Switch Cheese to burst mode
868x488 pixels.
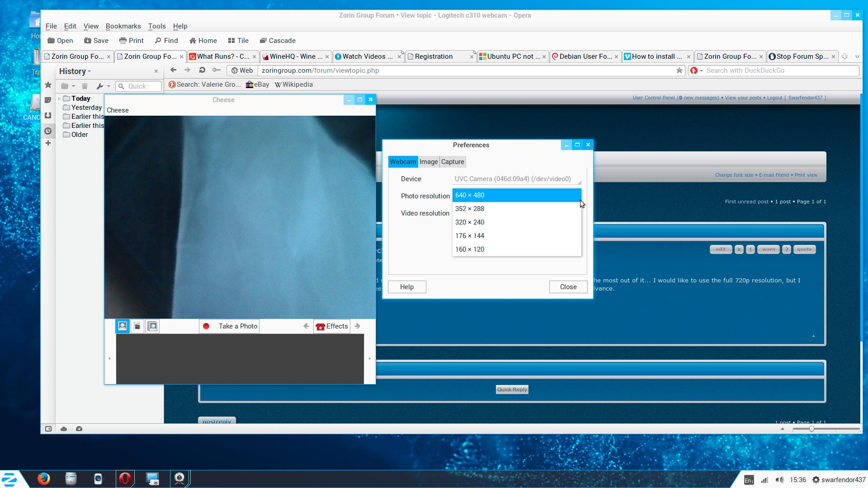pyautogui.click(x=153, y=326)
